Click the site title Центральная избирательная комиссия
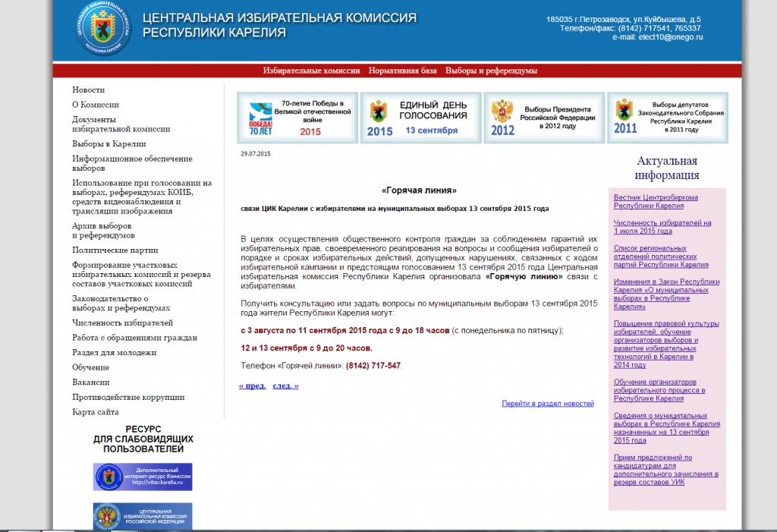777x532 pixels. 279,25
